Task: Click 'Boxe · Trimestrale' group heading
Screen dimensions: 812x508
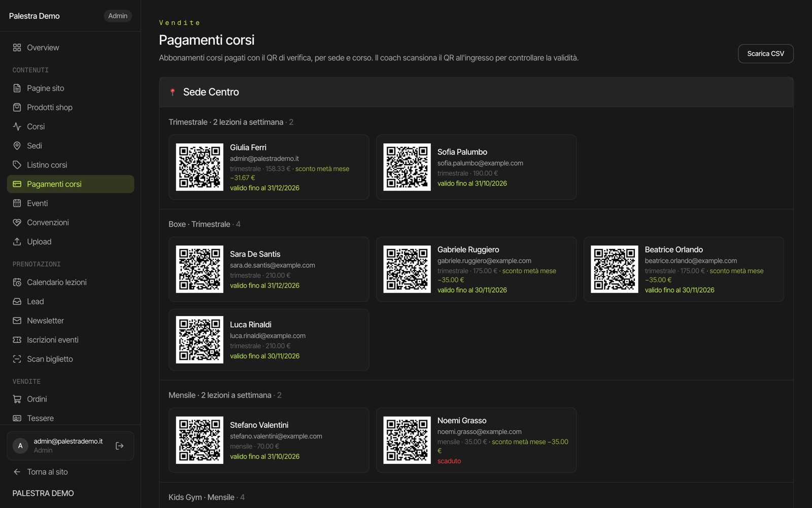Action: pos(199,224)
